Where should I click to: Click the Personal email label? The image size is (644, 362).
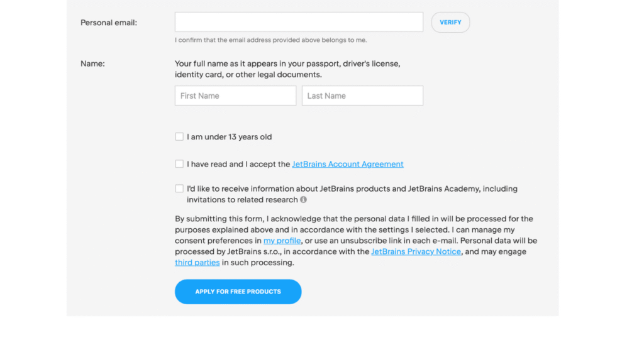(x=109, y=23)
